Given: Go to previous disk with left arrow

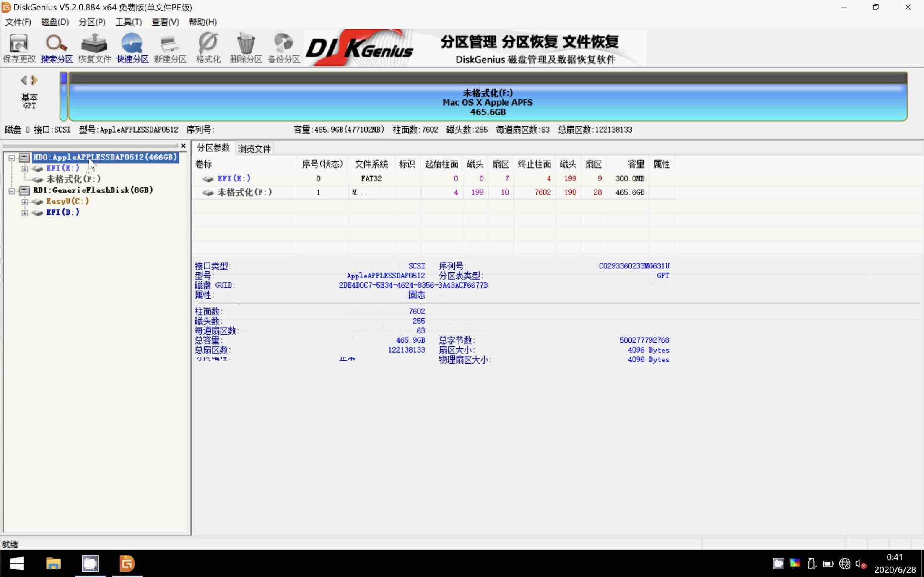Looking at the screenshot, I should pyautogui.click(x=23, y=80).
